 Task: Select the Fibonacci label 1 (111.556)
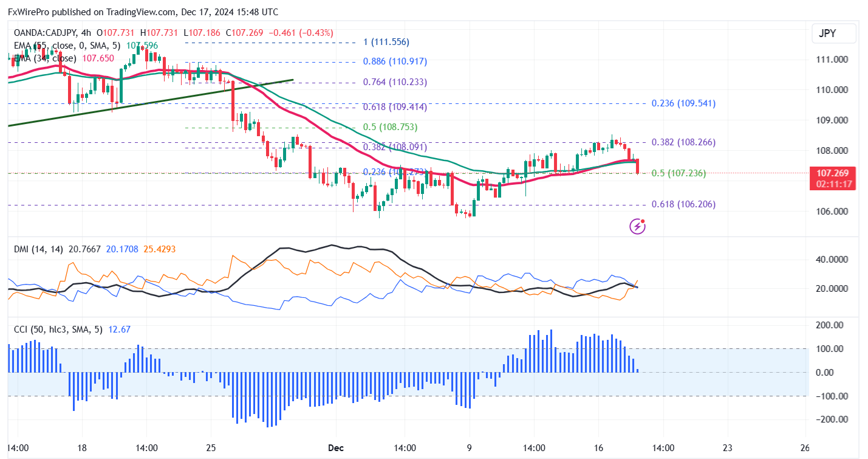(x=386, y=42)
